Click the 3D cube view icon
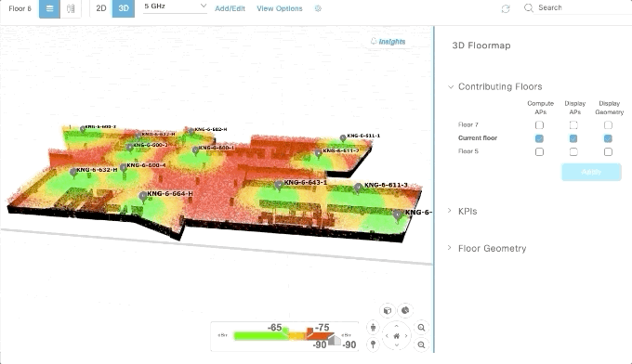The width and height of the screenshot is (632, 364). pos(388,310)
